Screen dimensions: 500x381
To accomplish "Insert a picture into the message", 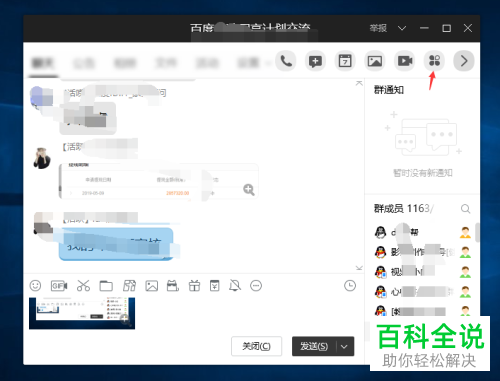I will [x=152, y=286].
